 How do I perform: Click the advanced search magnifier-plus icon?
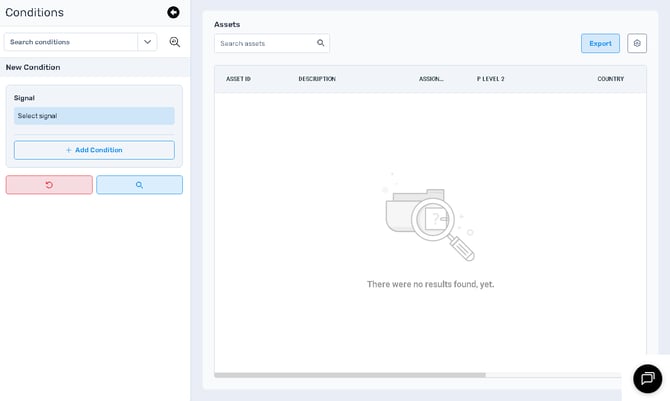(x=175, y=42)
